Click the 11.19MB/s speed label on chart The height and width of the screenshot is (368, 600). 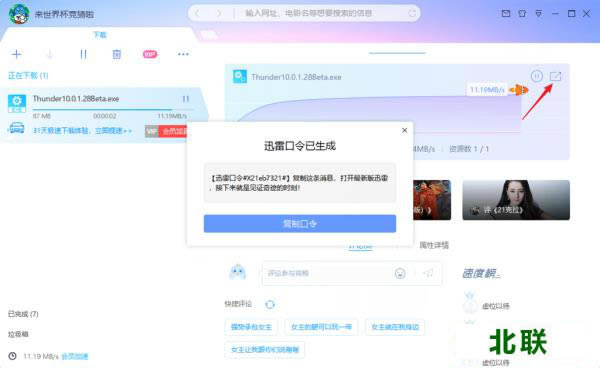pos(487,90)
